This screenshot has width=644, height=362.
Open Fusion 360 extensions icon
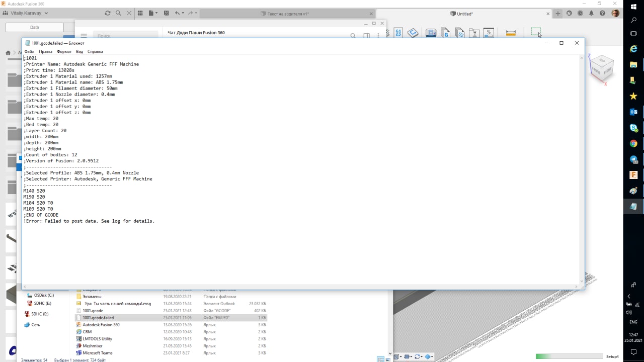(x=569, y=14)
